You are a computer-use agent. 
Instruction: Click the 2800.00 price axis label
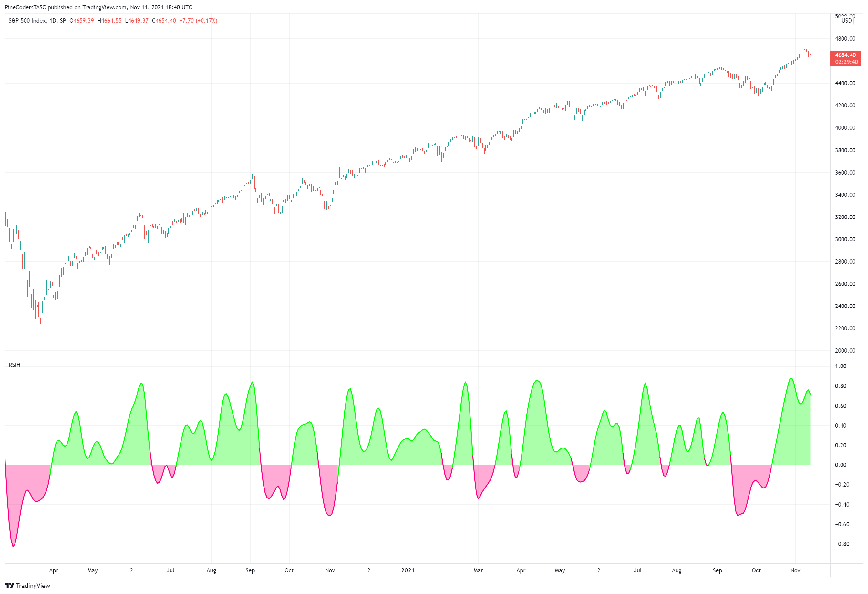845,262
